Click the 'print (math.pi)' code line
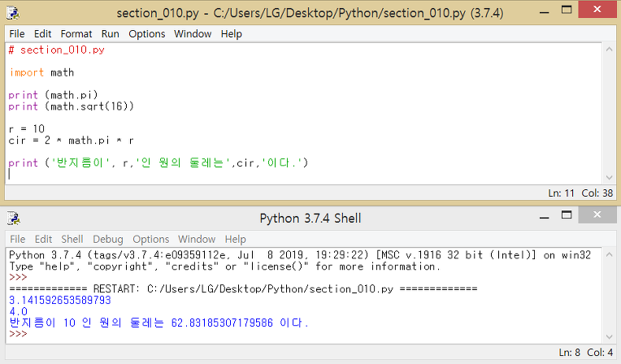621x364 pixels. (x=53, y=95)
